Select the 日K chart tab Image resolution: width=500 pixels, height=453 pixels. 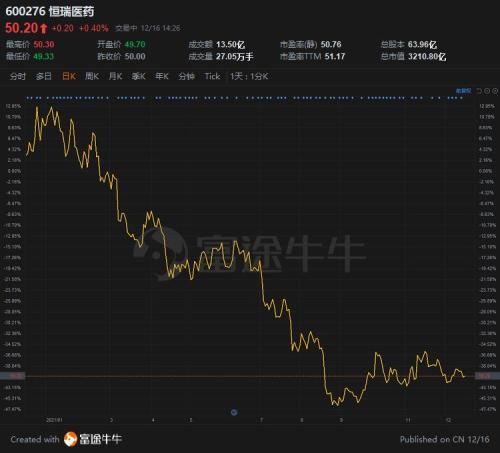69,76
